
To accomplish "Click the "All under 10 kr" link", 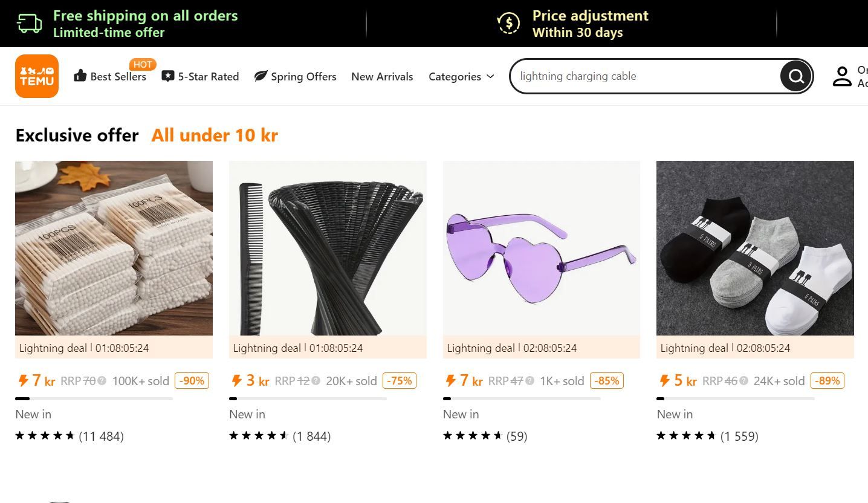I will 215,135.
